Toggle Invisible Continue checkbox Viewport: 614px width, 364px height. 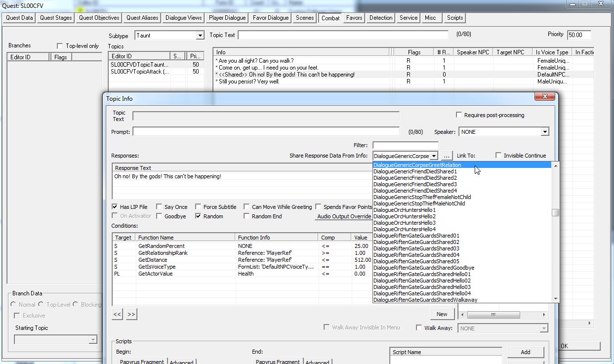tap(499, 156)
